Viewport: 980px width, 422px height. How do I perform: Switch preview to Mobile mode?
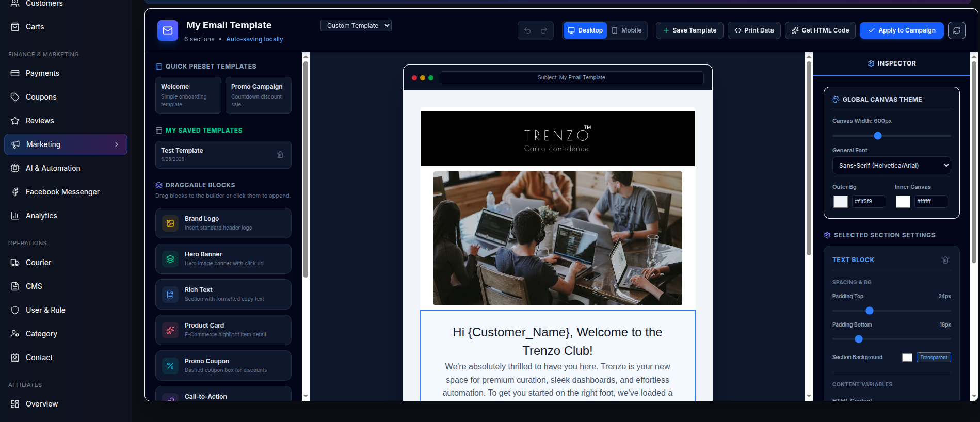click(x=626, y=30)
